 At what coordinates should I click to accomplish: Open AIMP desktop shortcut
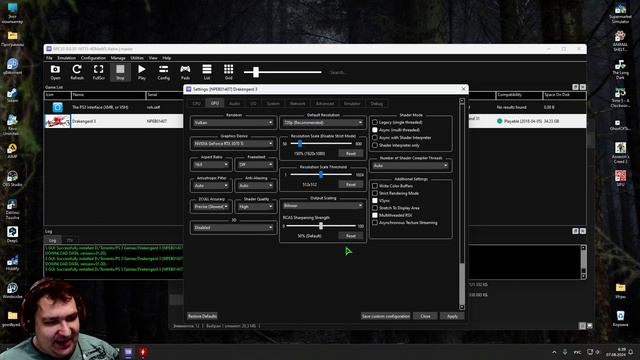tap(12, 151)
